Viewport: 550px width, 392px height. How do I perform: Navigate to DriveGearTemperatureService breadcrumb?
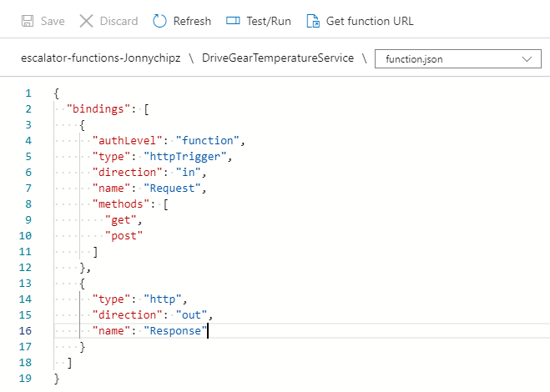[x=278, y=58]
